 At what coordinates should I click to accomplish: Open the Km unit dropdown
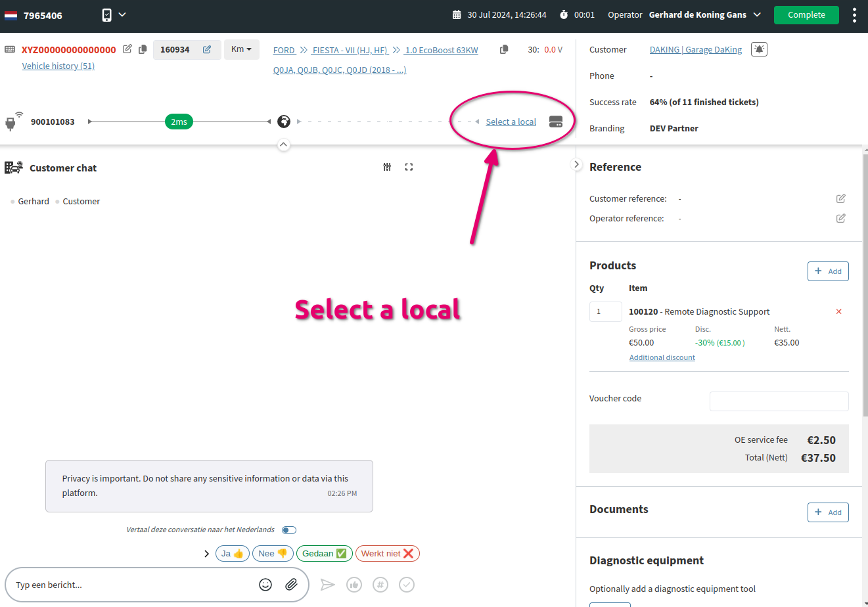[240, 49]
